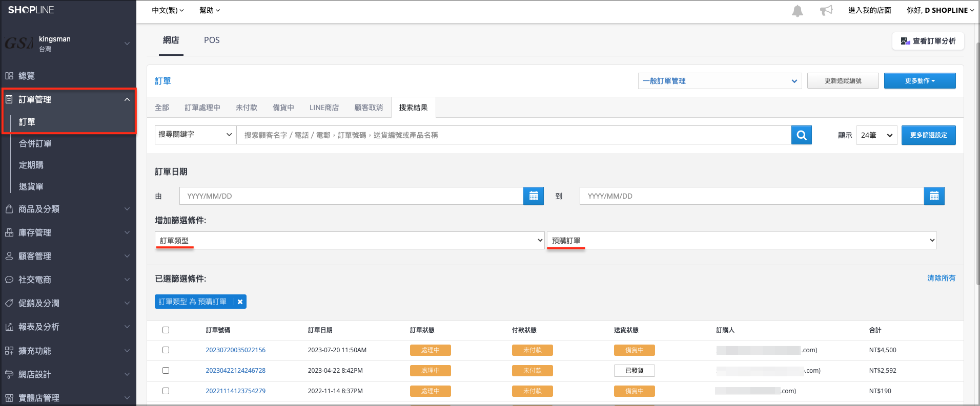Focus the 到 end date input field
The width and height of the screenshot is (980, 406).
coord(752,196)
